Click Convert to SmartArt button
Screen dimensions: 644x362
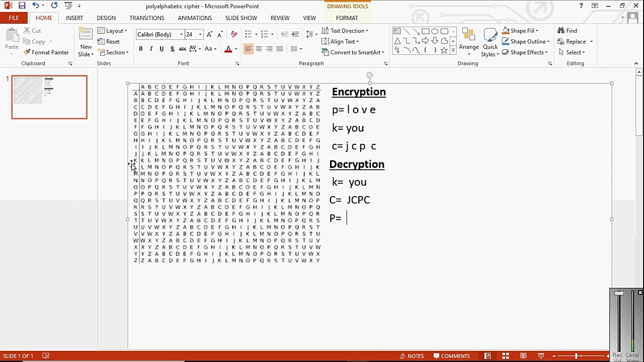point(353,52)
